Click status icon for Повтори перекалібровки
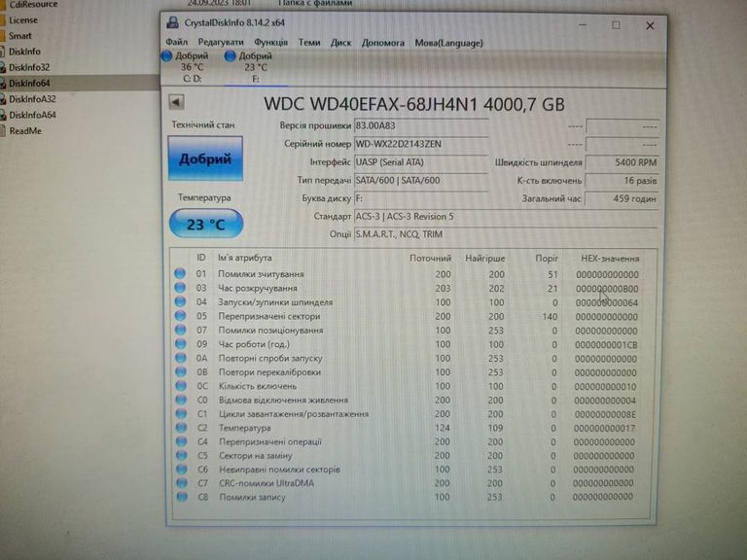Image resolution: width=747 pixels, height=560 pixels. tap(181, 371)
